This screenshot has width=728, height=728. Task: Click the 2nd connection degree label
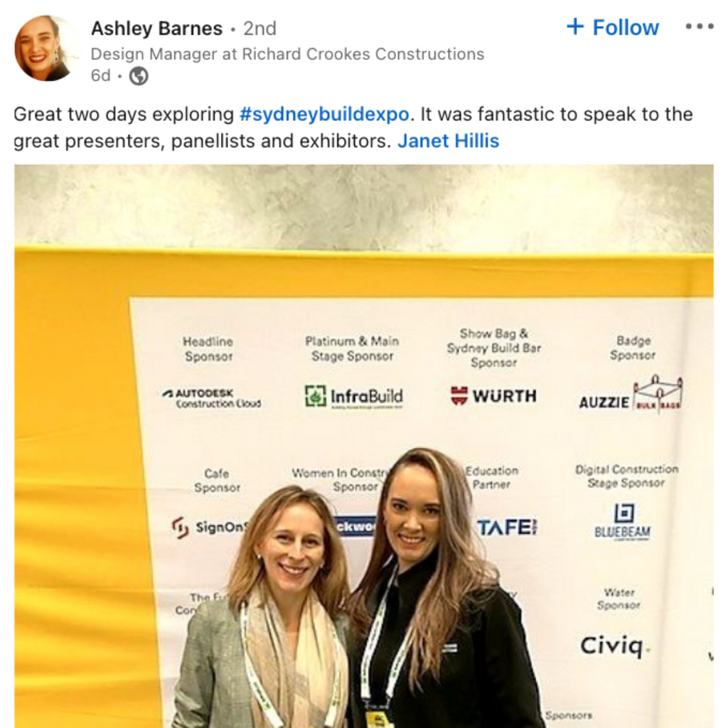click(x=260, y=28)
